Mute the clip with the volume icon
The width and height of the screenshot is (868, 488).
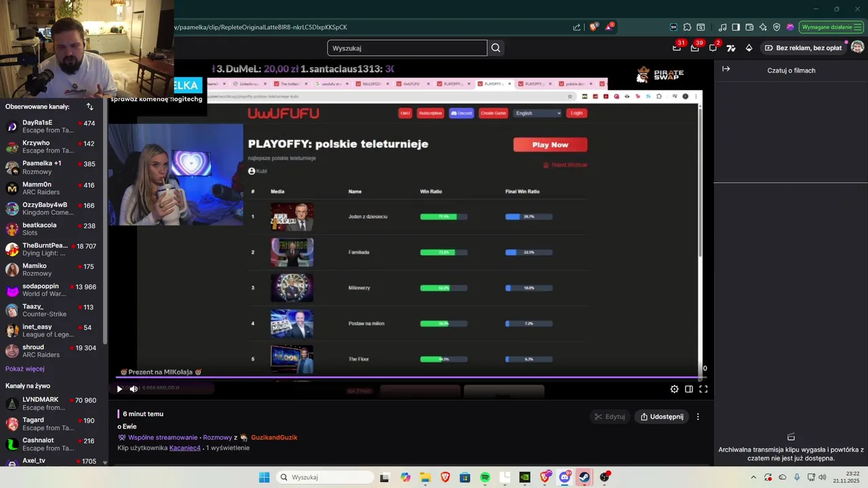[x=134, y=389]
